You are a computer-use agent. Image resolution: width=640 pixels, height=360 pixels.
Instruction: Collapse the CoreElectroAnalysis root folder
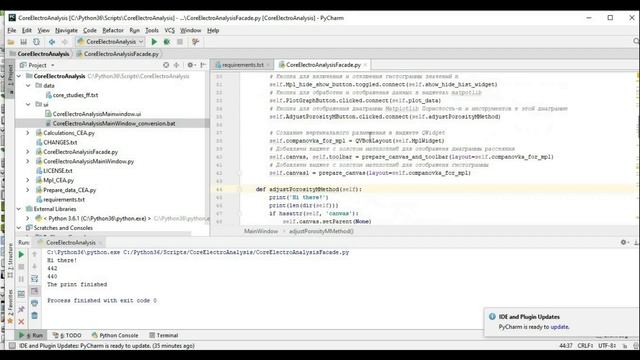coord(19,76)
